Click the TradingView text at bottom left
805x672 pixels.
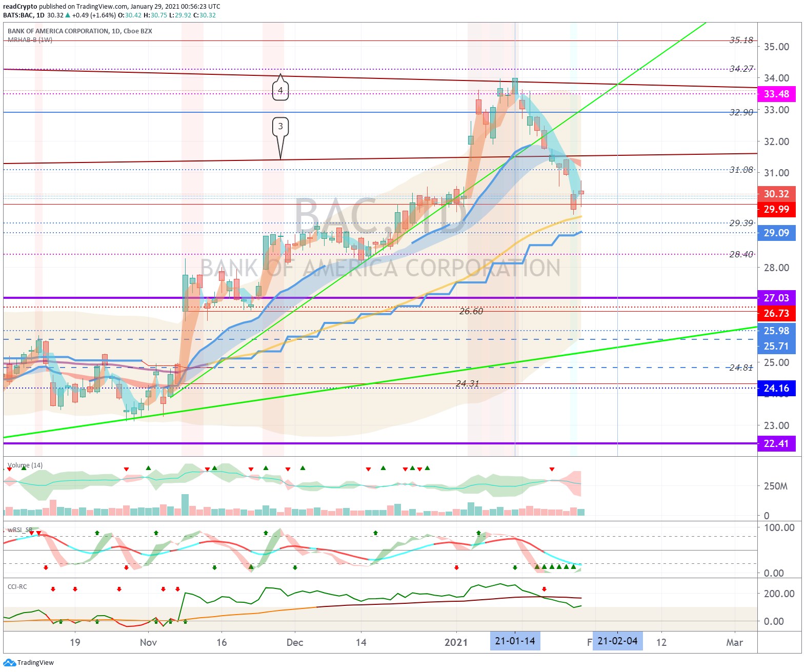pyautogui.click(x=35, y=663)
